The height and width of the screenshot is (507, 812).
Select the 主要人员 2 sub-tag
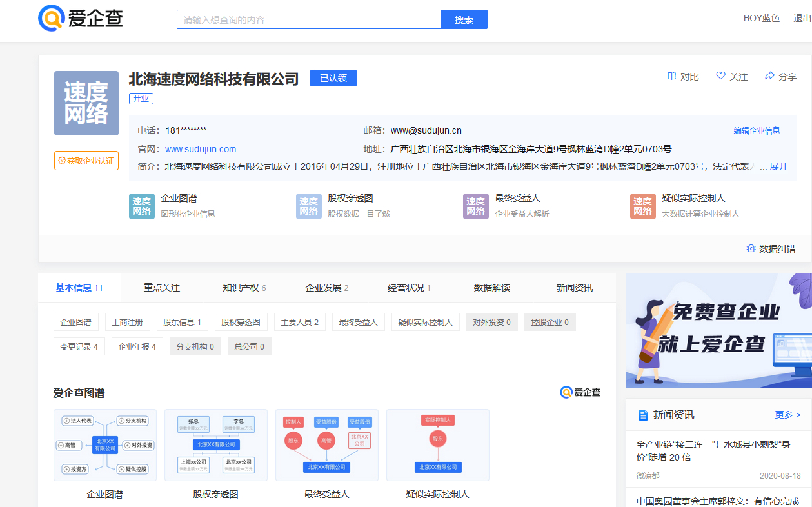[x=299, y=322]
